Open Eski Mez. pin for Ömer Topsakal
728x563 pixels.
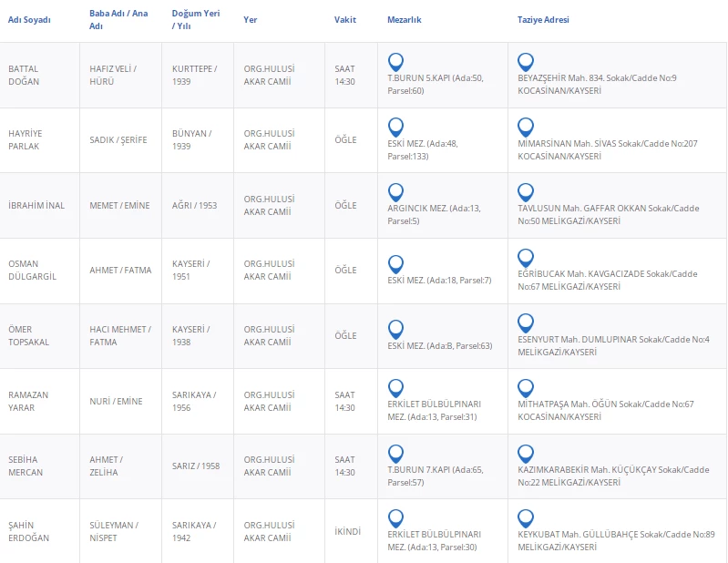click(x=395, y=329)
